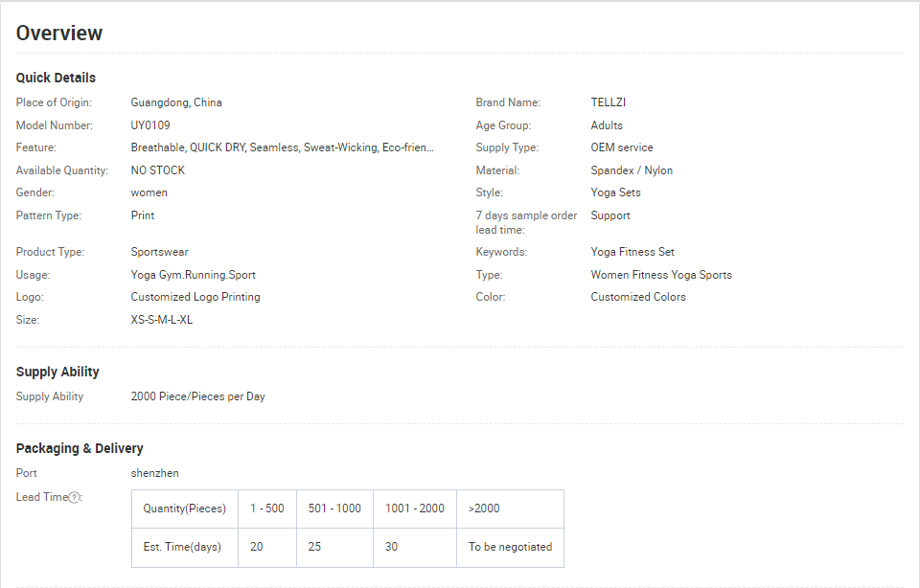The width and height of the screenshot is (920, 588).
Task: Select the 1001 - 2000 quantity cell
Action: [x=414, y=509]
